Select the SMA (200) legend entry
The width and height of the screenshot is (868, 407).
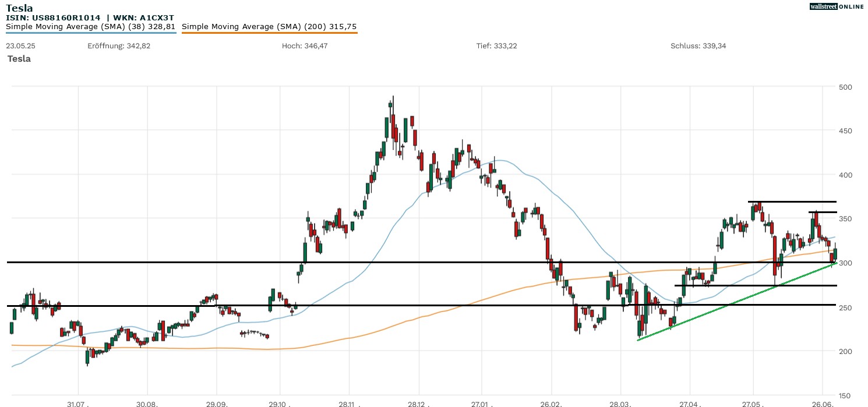[269, 27]
